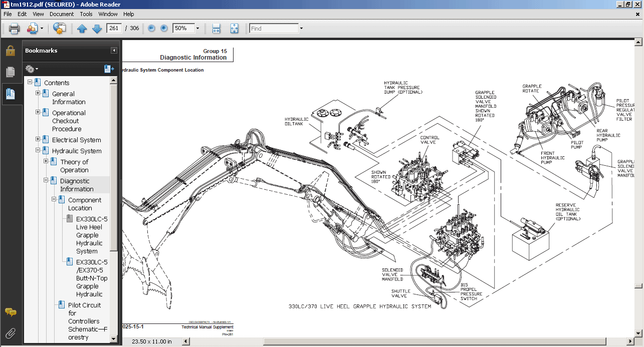Click the zoom in plus button
The image size is (644, 347).
(x=164, y=29)
